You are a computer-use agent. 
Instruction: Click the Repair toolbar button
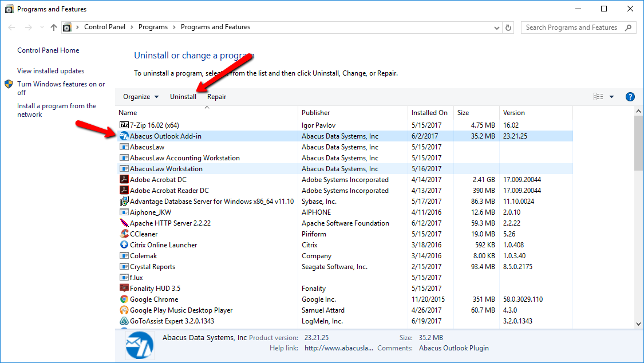217,97
